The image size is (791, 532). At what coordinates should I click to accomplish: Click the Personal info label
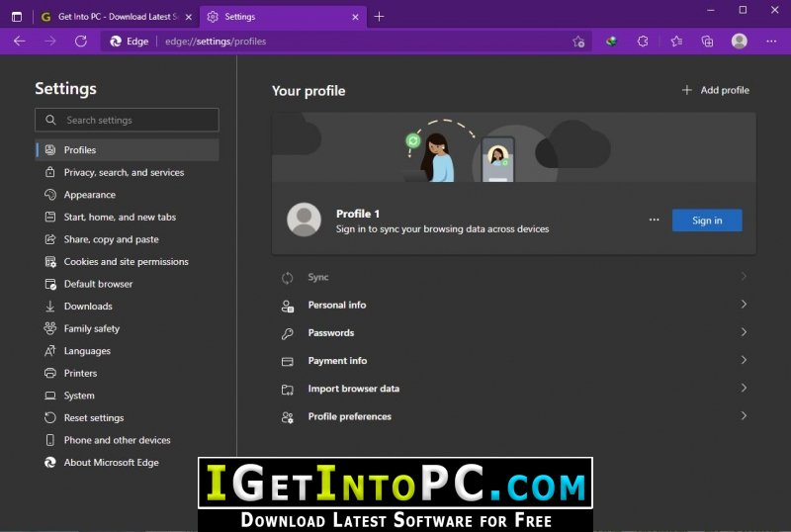point(337,305)
